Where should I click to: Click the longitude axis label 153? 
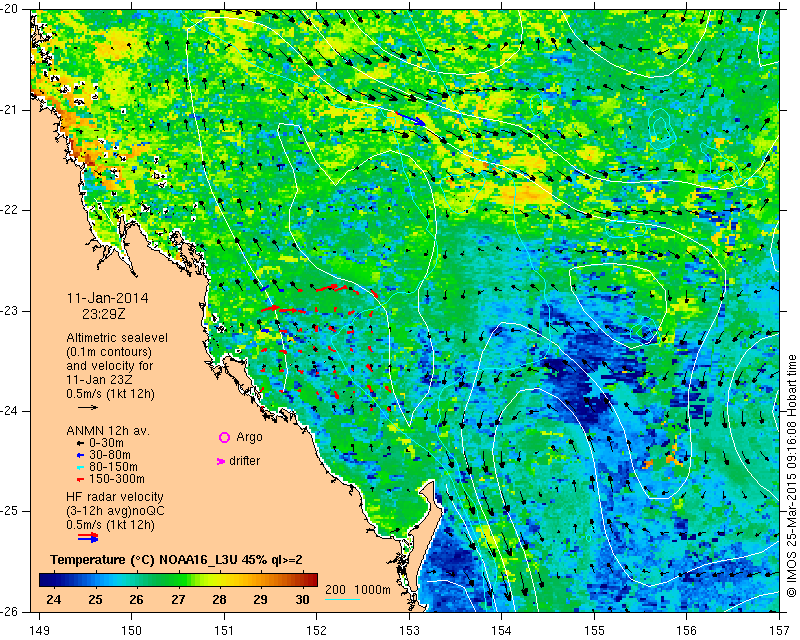tap(409, 631)
